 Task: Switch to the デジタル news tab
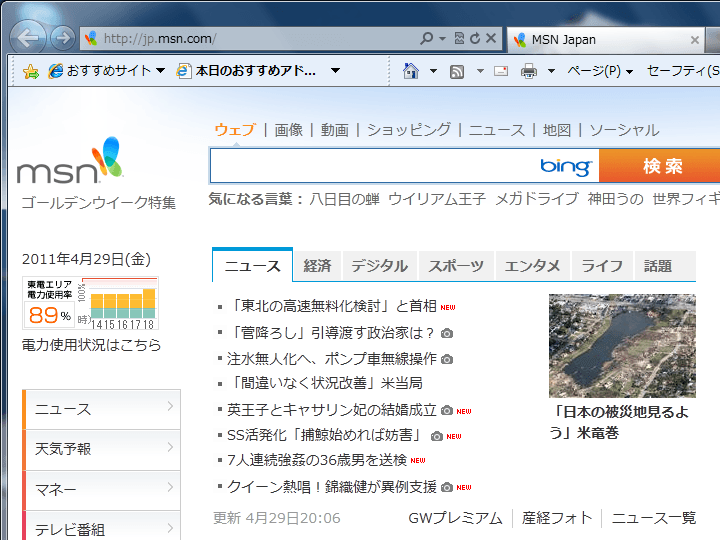coord(379,266)
